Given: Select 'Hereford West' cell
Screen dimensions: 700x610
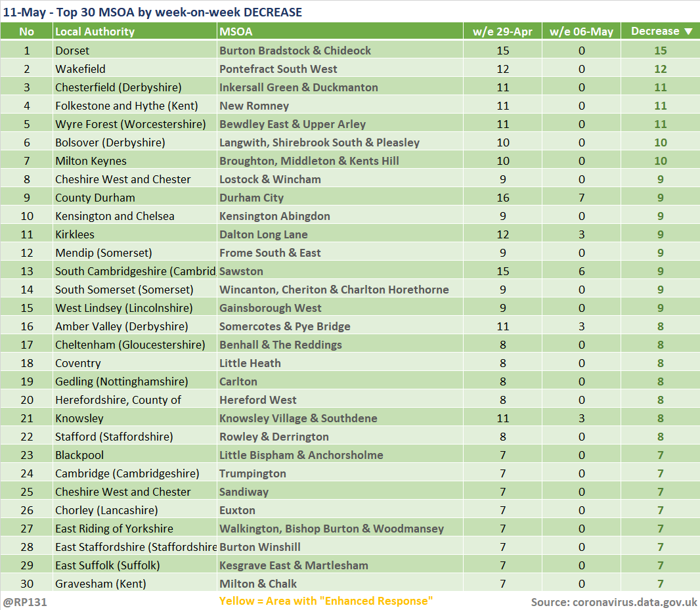Looking at the screenshot, I should click(339, 400).
